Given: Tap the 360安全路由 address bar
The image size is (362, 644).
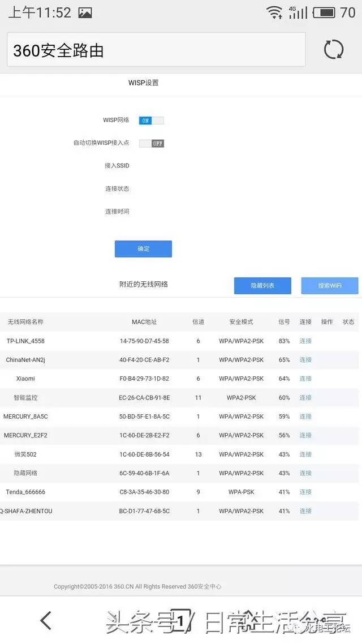Looking at the screenshot, I should point(156,50).
